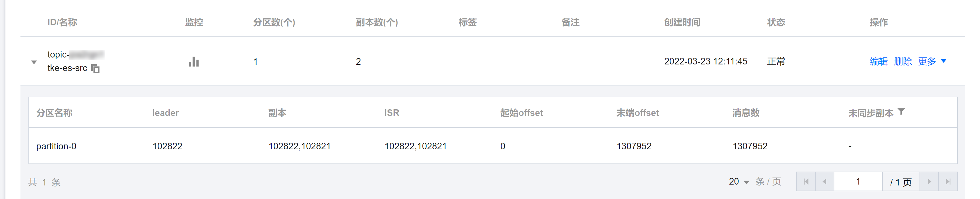This screenshot has width=980, height=199.
Task: Select the partition-0 row
Action: click(x=493, y=146)
